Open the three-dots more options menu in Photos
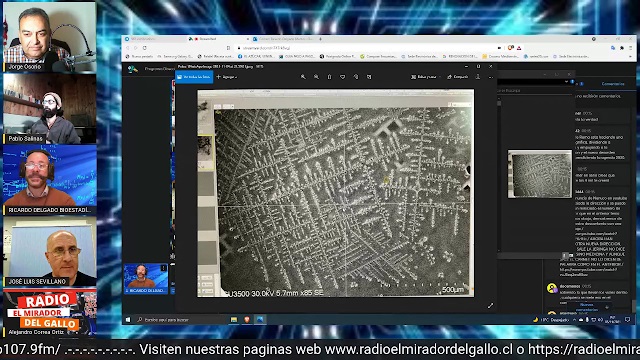This screenshot has width=640, height=360. [491, 77]
